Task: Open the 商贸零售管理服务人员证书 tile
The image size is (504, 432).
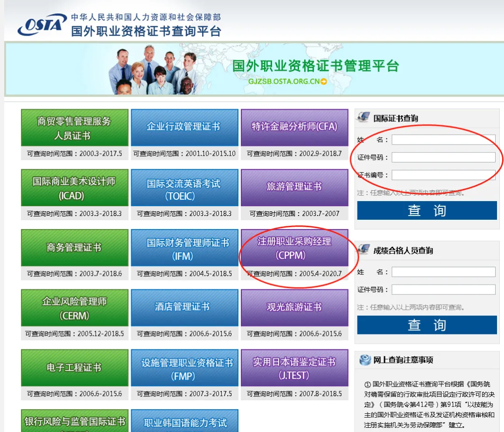Action: click(75, 128)
